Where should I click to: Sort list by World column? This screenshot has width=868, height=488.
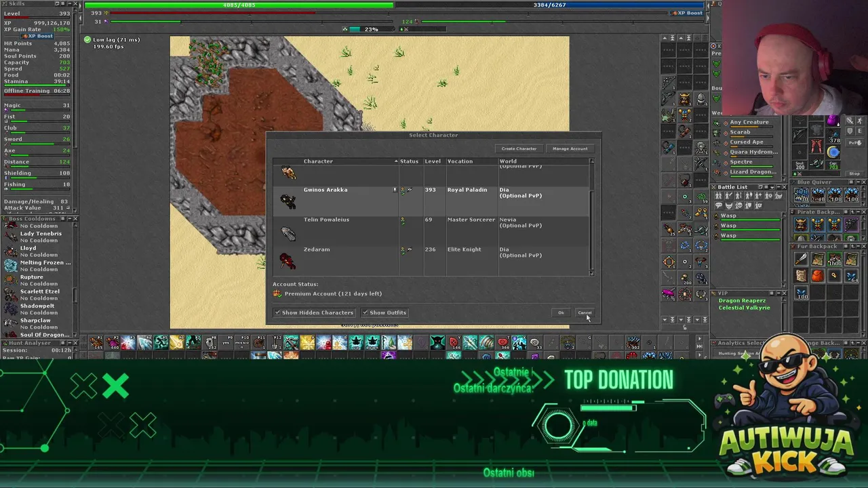(542, 161)
